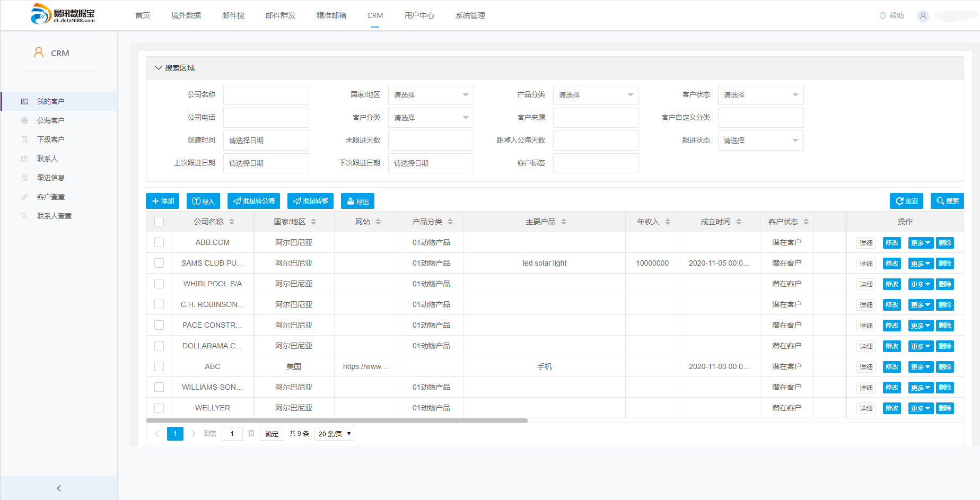Open 下级客户 sidebar icon

point(24,139)
